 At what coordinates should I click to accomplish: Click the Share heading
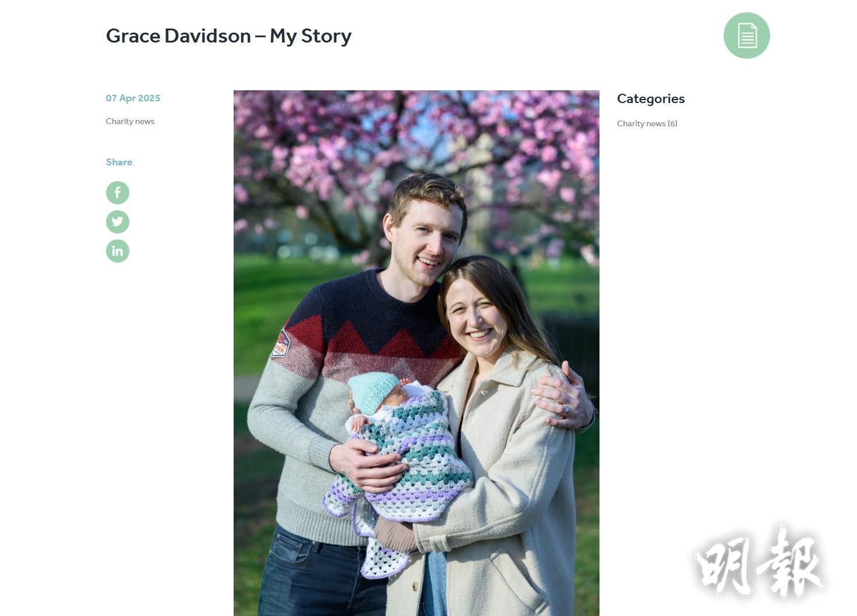coord(119,162)
